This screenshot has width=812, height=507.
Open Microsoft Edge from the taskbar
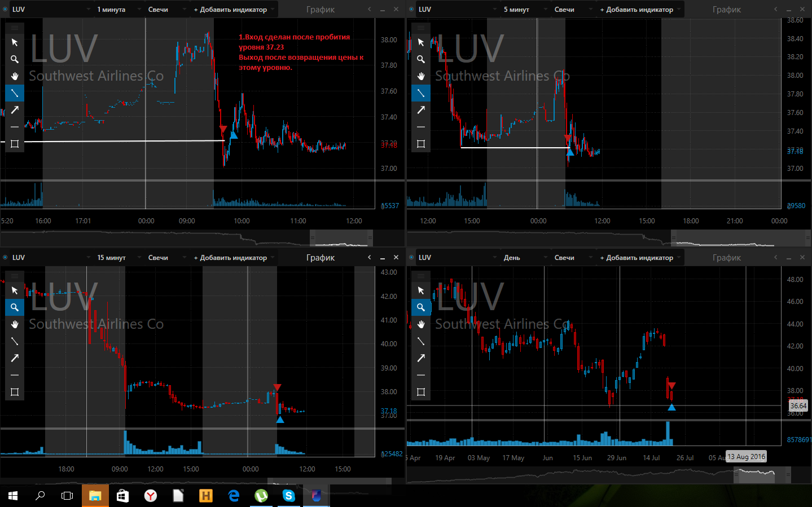pos(234,496)
